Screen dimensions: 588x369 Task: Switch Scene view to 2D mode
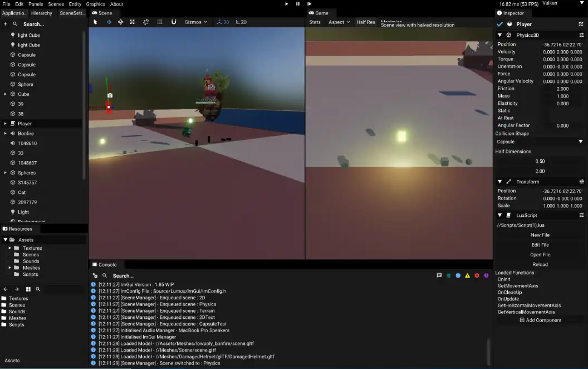point(241,22)
